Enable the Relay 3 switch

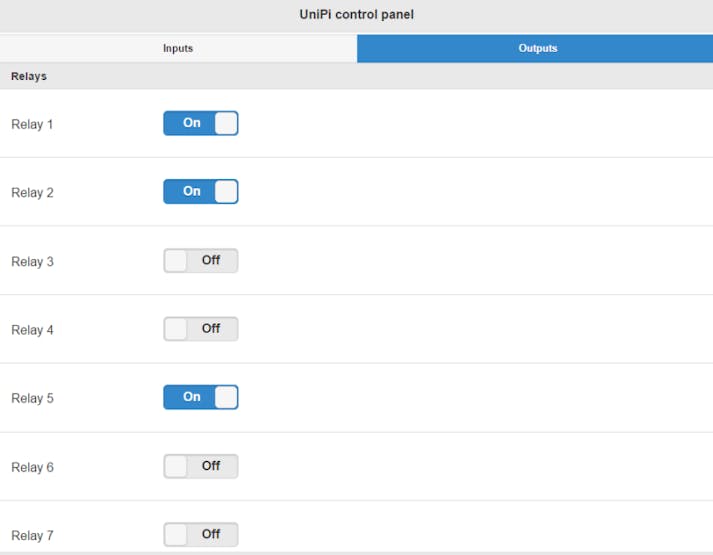pos(201,260)
